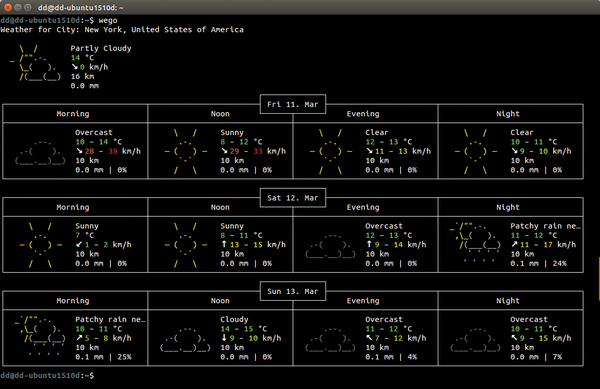
Task: Click Sunday Noon 'Cloudy' condition text
Action: click(x=234, y=319)
